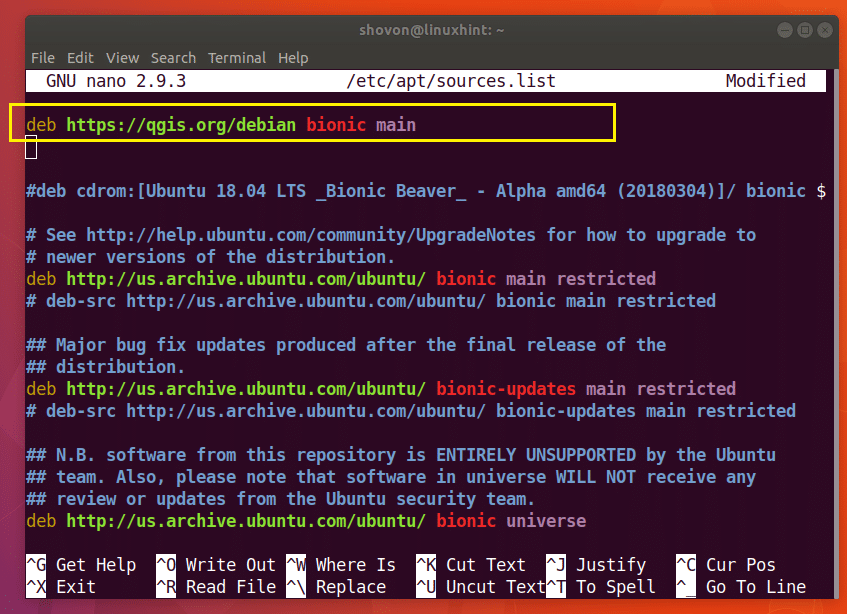Click the deb line ending 'bionic main restricted'
Image resolution: width=847 pixels, height=614 pixels.
340,279
